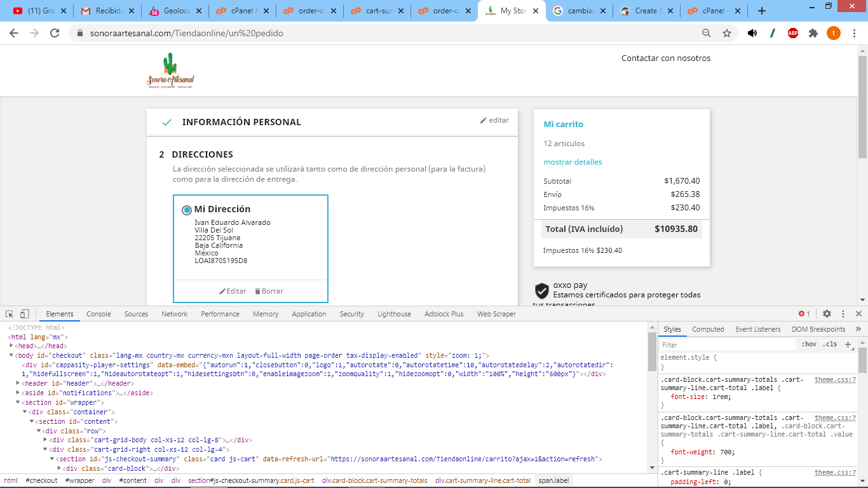Screen dimensions: 868x488
Task: Expand the head node in DOM tree
Action: [x=11, y=346]
